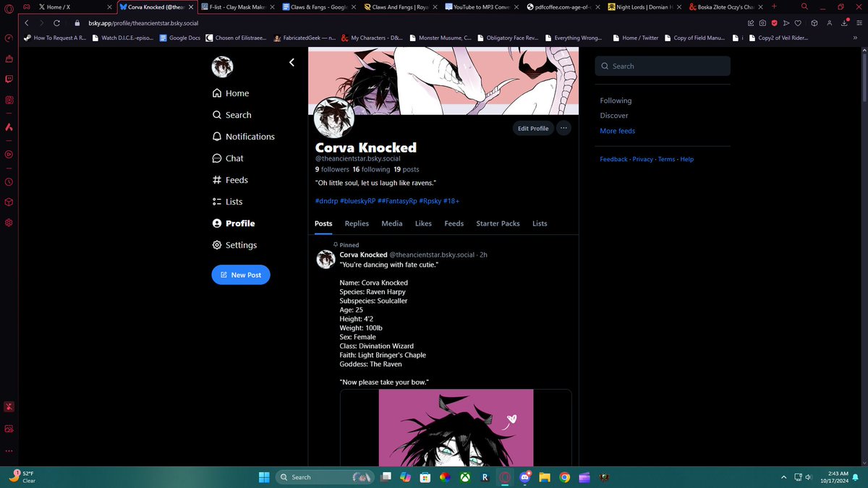Click the address bar URL field
868x488 pixels.
coord(405,22)
